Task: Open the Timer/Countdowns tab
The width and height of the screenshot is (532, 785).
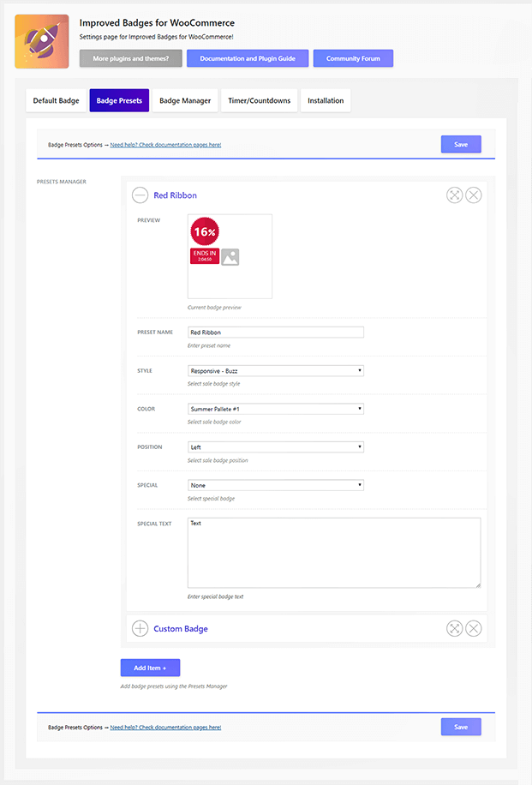Action: 259,101
